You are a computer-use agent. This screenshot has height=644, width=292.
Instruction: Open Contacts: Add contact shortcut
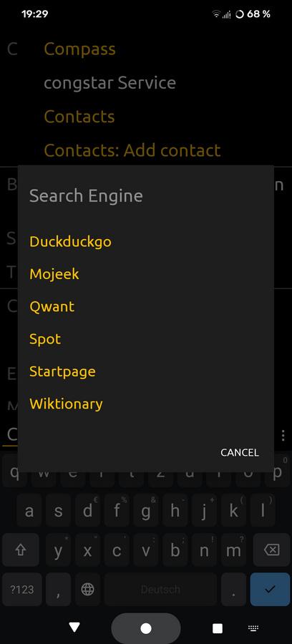tap(132, 150)
